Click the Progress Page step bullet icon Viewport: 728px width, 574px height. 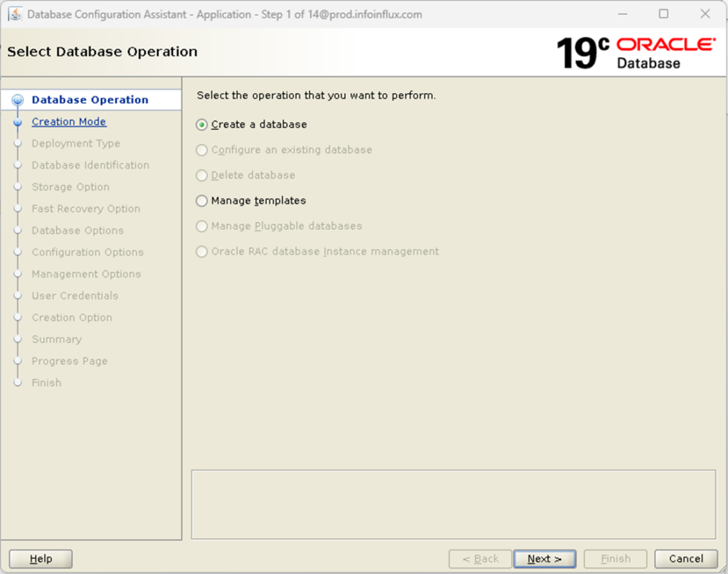(17, 361)
